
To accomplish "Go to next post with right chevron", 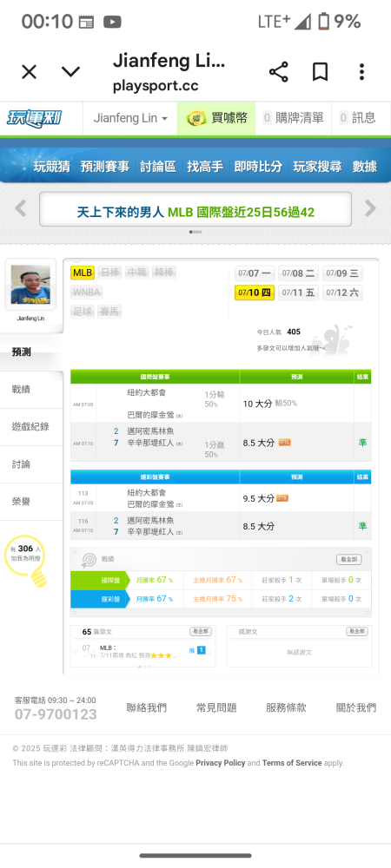I will [211, 652].
